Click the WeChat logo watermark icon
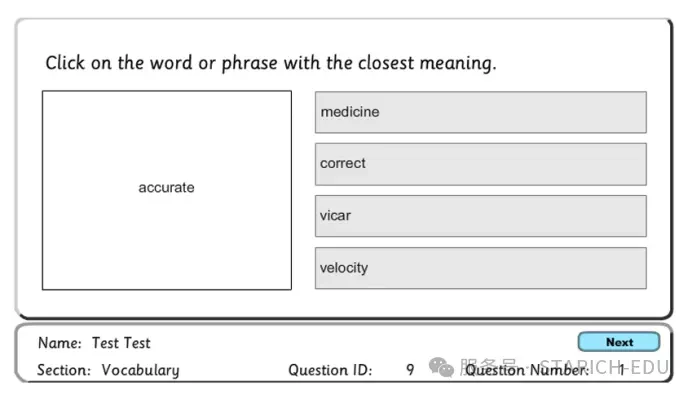692x395 pixels. coord(441,367)
